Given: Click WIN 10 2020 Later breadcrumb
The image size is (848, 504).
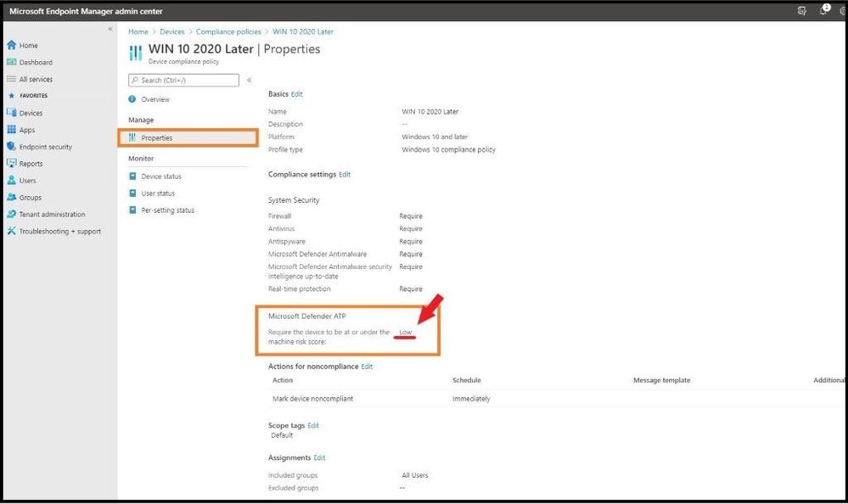Looking at the screenshot, I should (303, 32).
